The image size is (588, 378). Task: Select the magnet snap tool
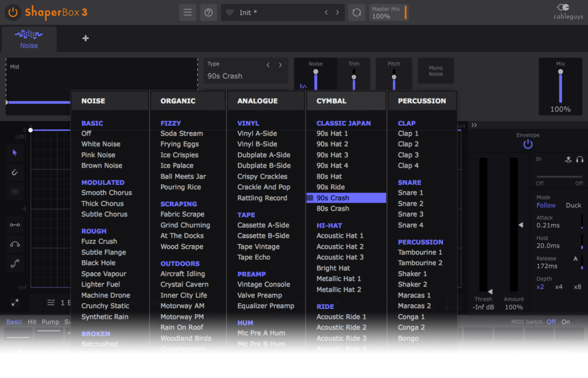click(15, 172)
